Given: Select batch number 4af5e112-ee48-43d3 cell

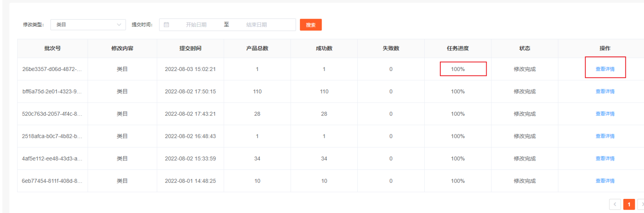Looking at the screenshot, I should (52, 159).
